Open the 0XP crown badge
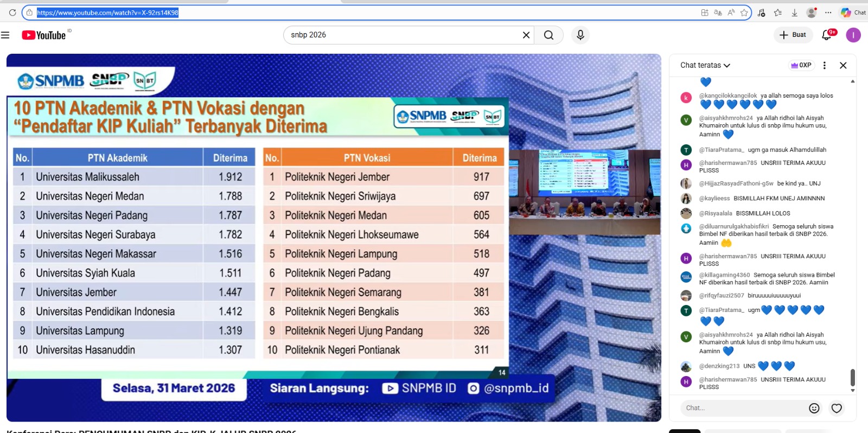The image size is (868, 433). coord(801,65)
